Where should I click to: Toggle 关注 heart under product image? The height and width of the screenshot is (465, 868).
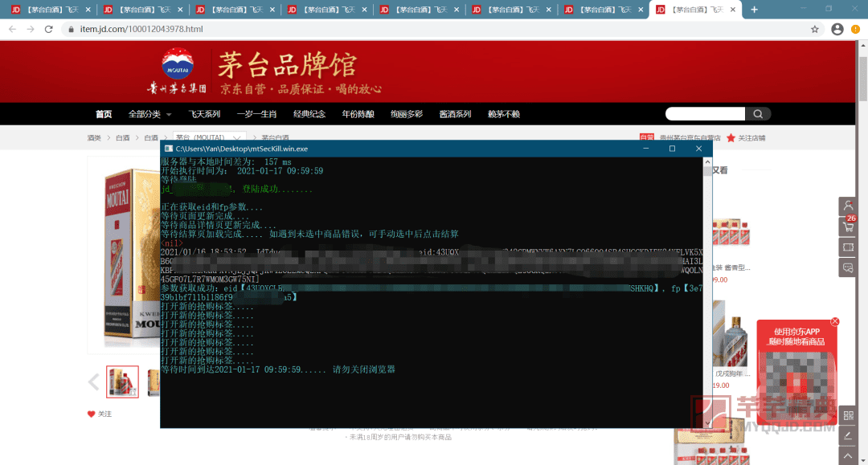click(100, 414)
